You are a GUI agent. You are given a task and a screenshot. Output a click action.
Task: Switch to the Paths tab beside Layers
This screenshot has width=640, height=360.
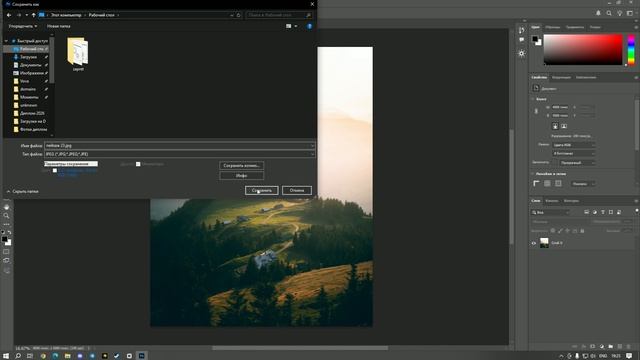[x=571, y=201]
